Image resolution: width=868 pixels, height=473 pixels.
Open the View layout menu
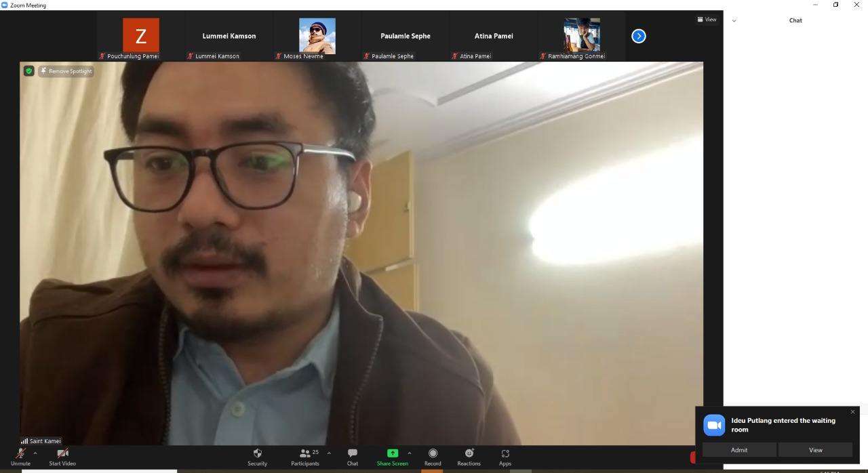(x=707, y=20)
